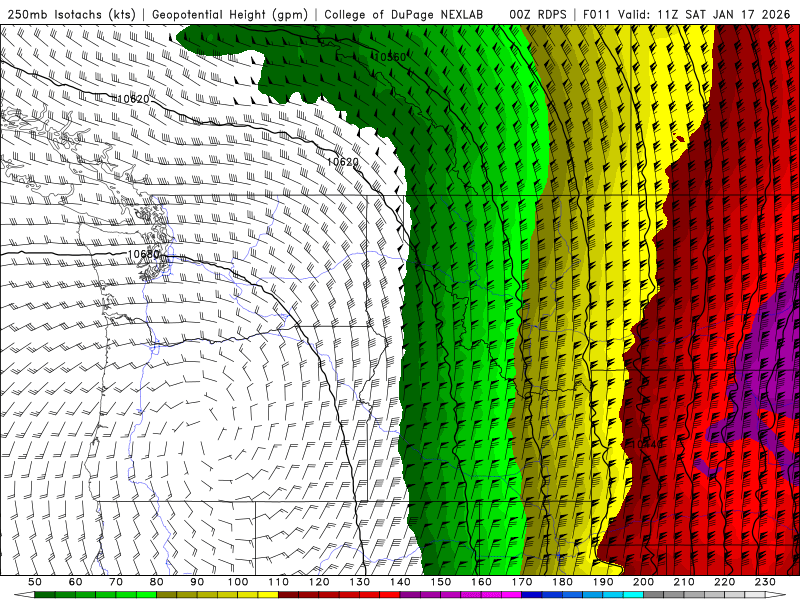
Task: Click the 100 value on color scale
Action: click(x=238, y=582)
